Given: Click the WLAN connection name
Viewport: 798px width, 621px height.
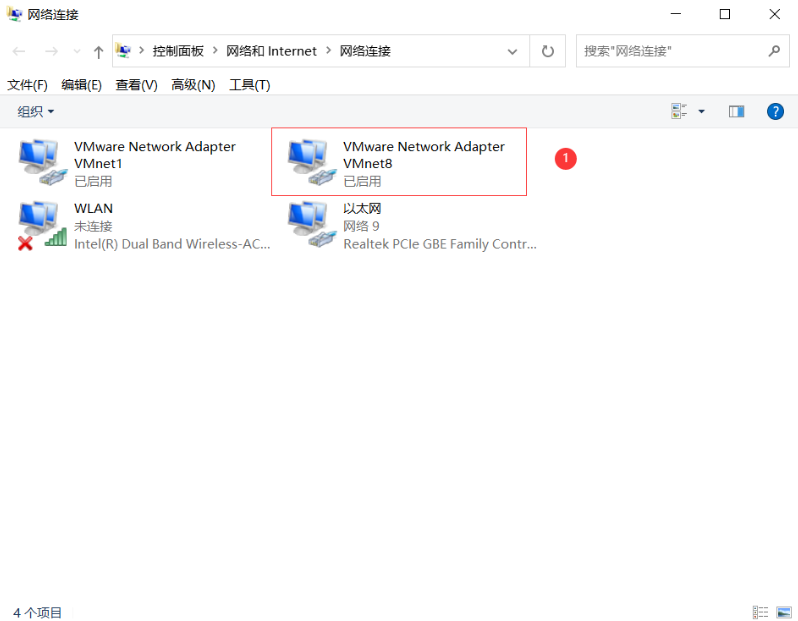Looking at the screenshot, I should pyautogui.click(x=94, y=209).
